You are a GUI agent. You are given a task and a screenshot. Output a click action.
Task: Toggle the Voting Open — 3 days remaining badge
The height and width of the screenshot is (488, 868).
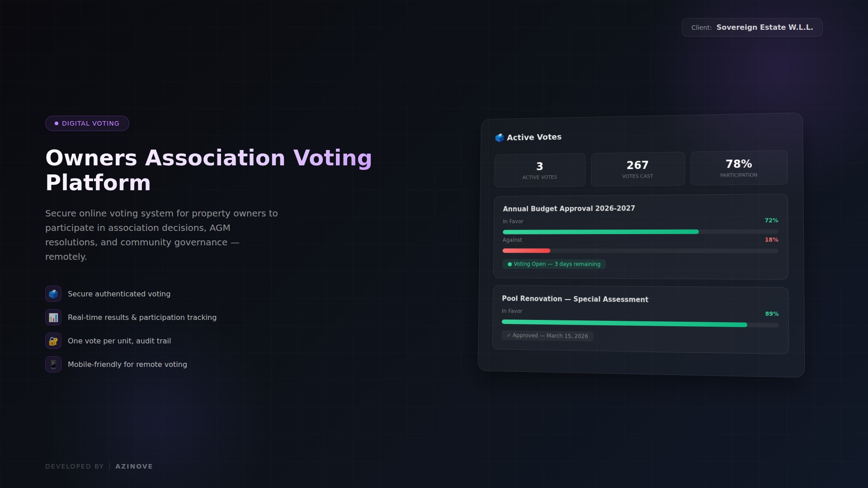pyautogui.click(x=554, y=264)
